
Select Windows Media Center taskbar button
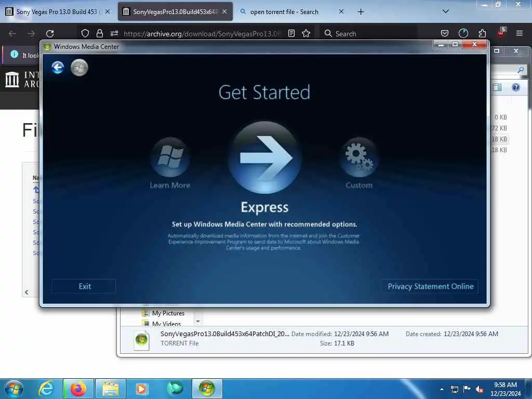point(207,389)
